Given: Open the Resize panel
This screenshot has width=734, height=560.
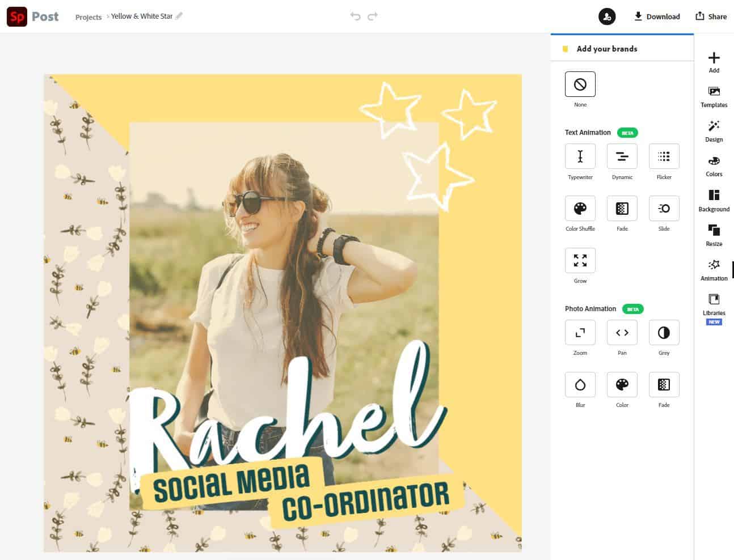Looking at the screenshot, I should click(714, 236).
